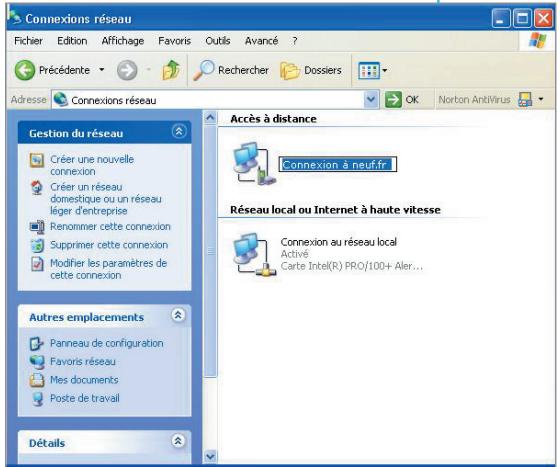The image size is (560, 467).
Task: Click the Connexion au réseau local label
Action: point(339,242)
